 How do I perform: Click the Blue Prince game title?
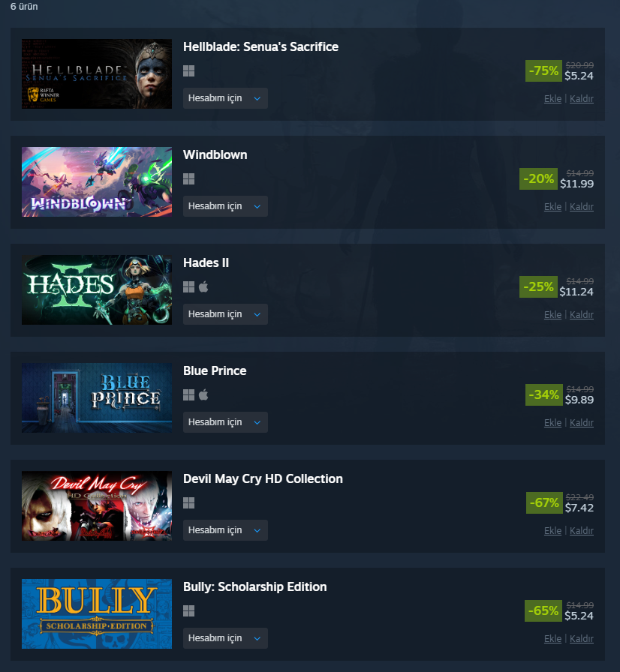point(215,370)
